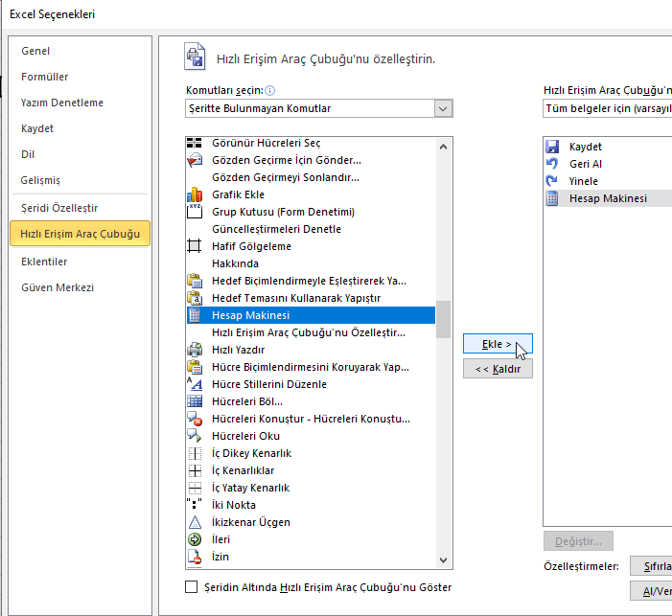Click the İleri green arrow icon
Screen dimensions: 672x616
pyautogui.click(x=195, y=539)
